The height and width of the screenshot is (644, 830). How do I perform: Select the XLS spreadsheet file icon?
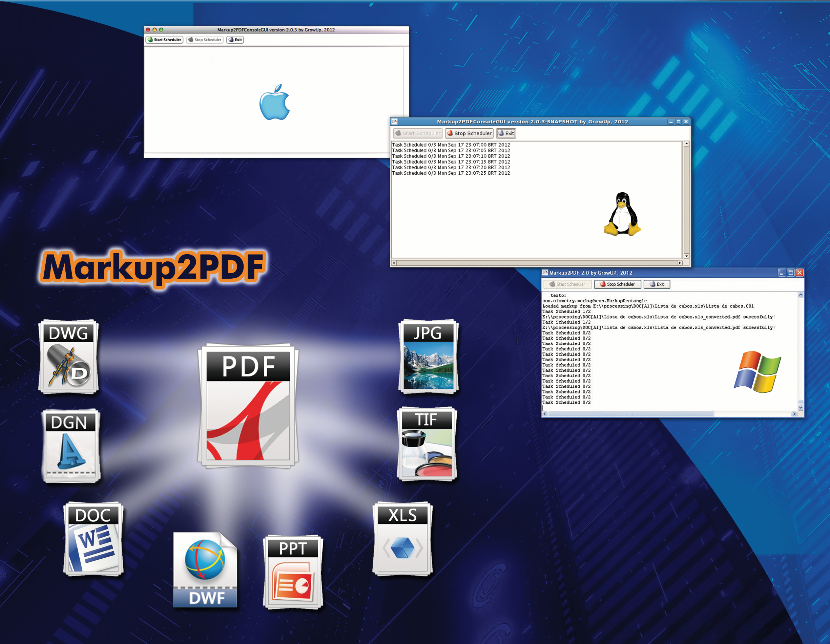tap(403, 539)
